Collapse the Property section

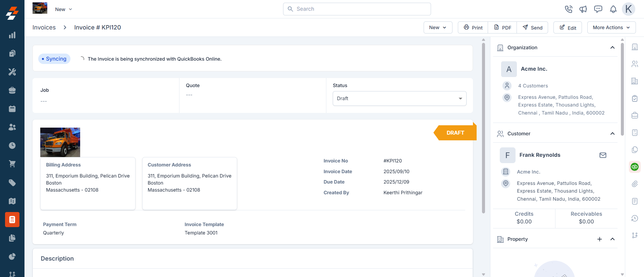[x=612, y=239]
